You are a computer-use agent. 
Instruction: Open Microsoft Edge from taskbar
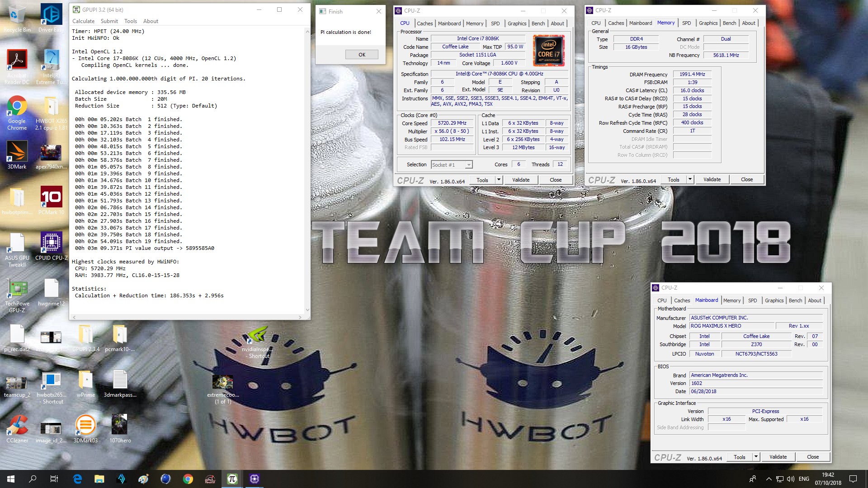click(77, 479)
